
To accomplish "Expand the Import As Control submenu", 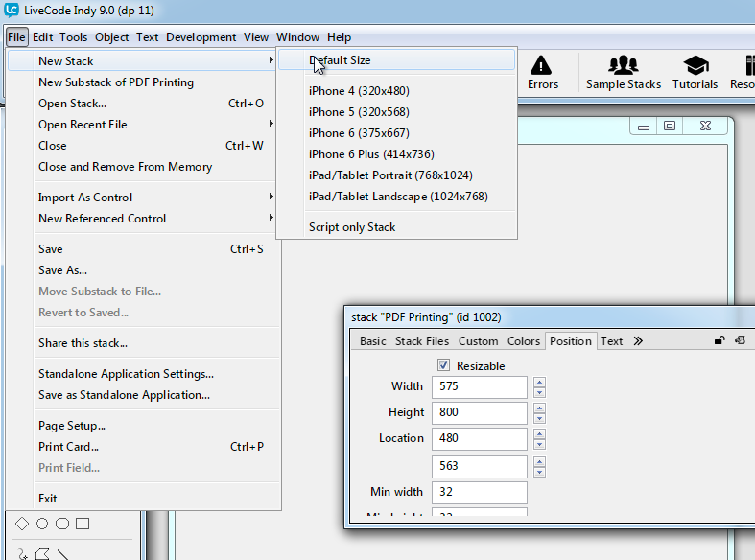I will click(271, 197).
